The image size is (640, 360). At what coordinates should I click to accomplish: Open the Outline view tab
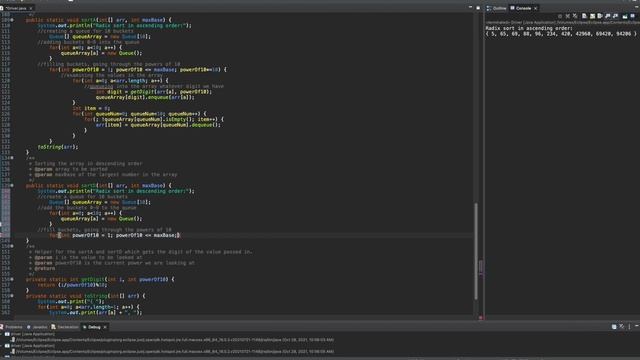(496, 8)
